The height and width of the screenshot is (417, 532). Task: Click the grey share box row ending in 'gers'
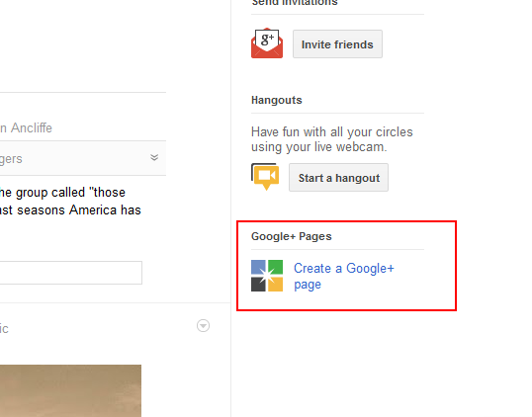pyautogui.click(x=83, y=158)
